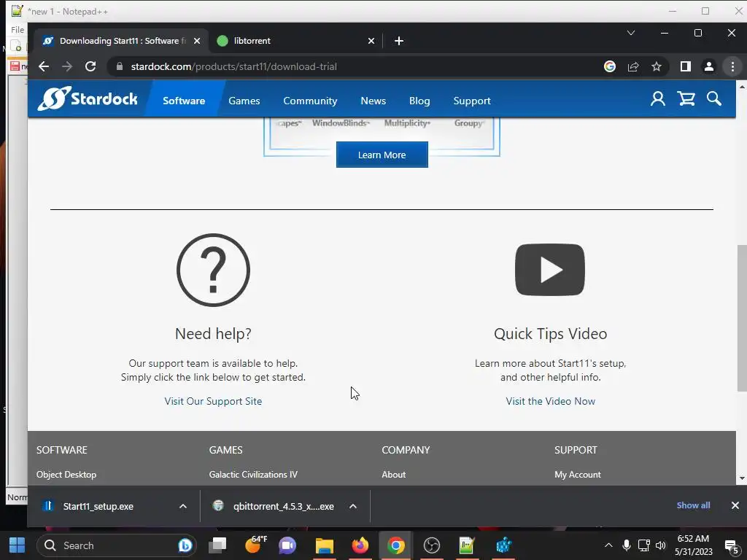Toggle the browser side panel icon
The image size is (747, 560).
[686, 66]
